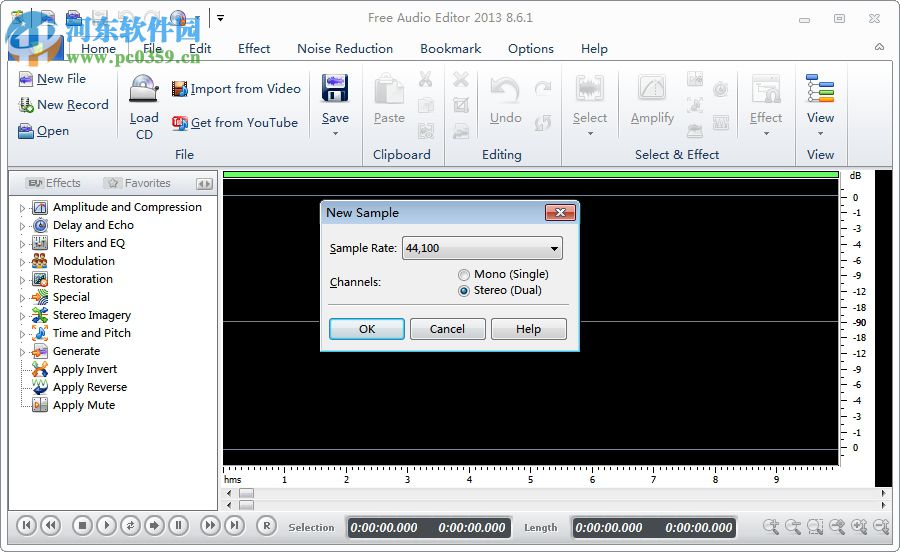900x552 pixels.
Task: Open the Options tab
Action: coord(530,49)
